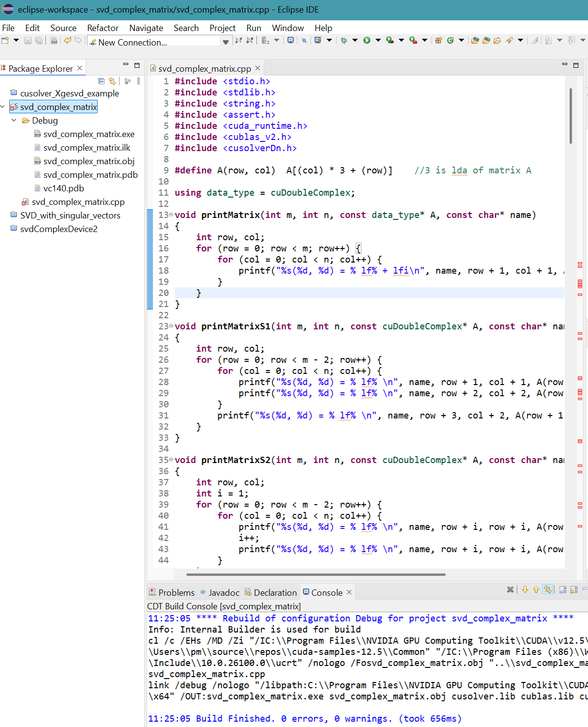
Task: Switch to the Problems tab
Action: point(172,592)
